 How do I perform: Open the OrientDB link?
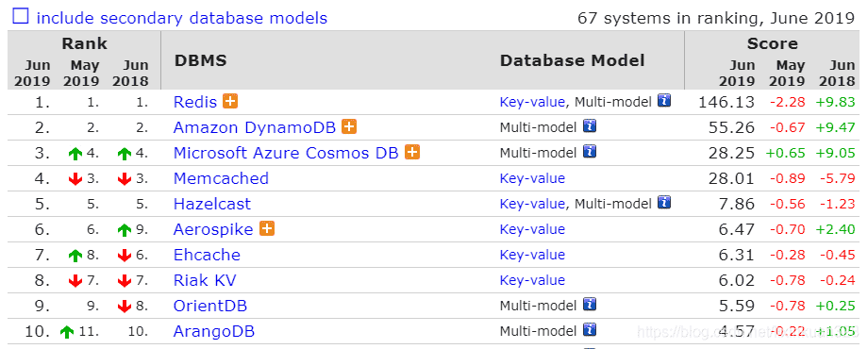point(210,306)
